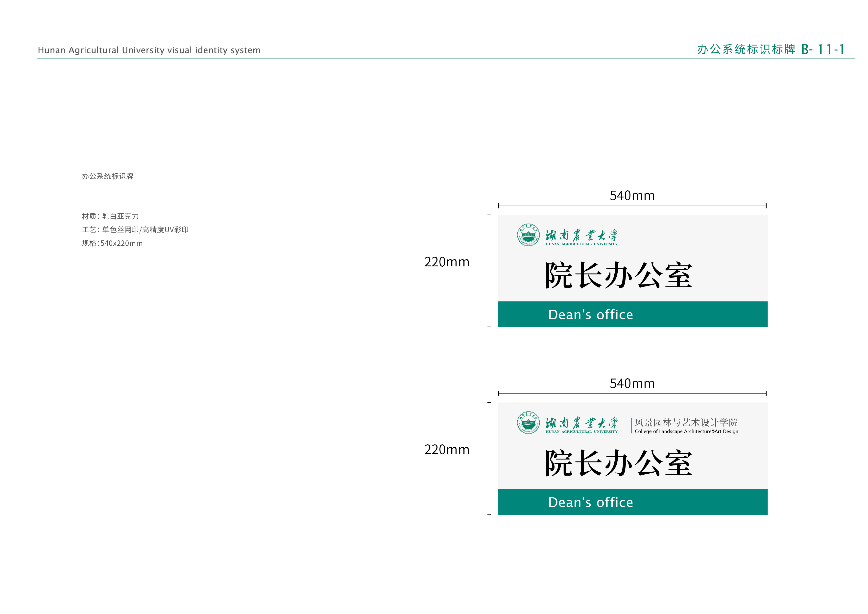Click 'College of Landscape Architecture&Art Design' text
868x614 pixels.
[686, 432]
